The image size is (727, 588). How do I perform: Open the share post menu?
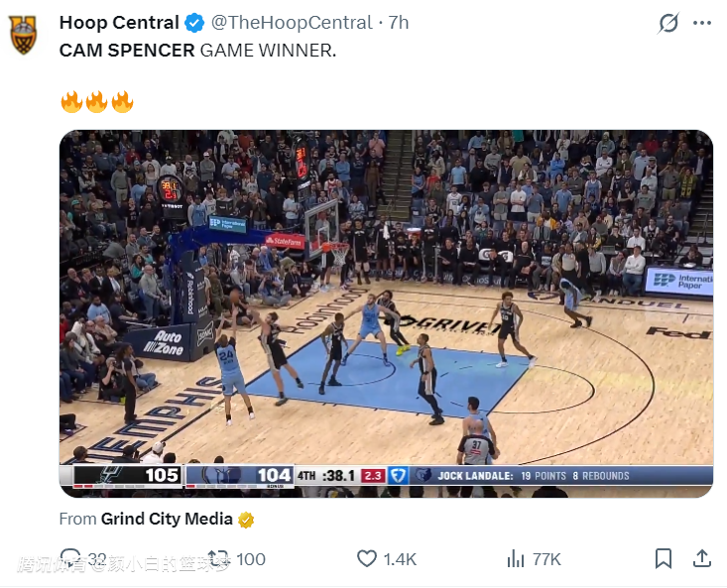coord(701,559)
